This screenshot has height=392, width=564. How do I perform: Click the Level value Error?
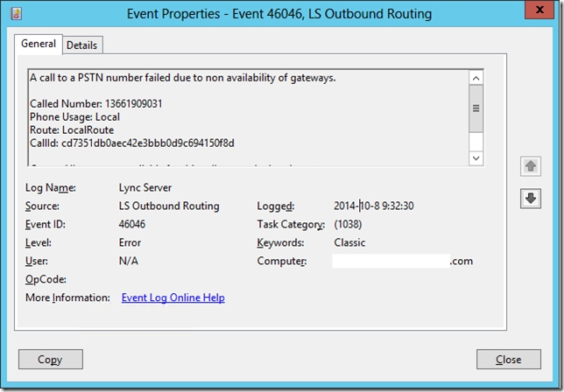click(130, 242)
